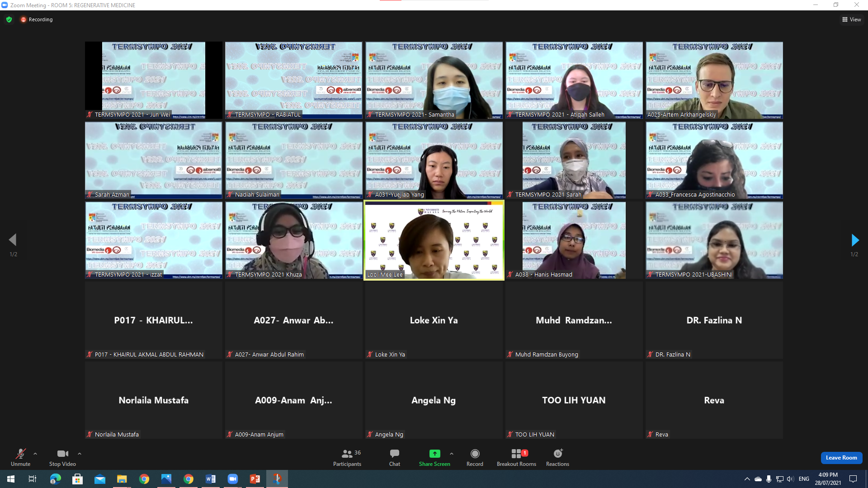Open the Participants panel
Viewport: 868px width, 488px height.
(x=347, y=457)
